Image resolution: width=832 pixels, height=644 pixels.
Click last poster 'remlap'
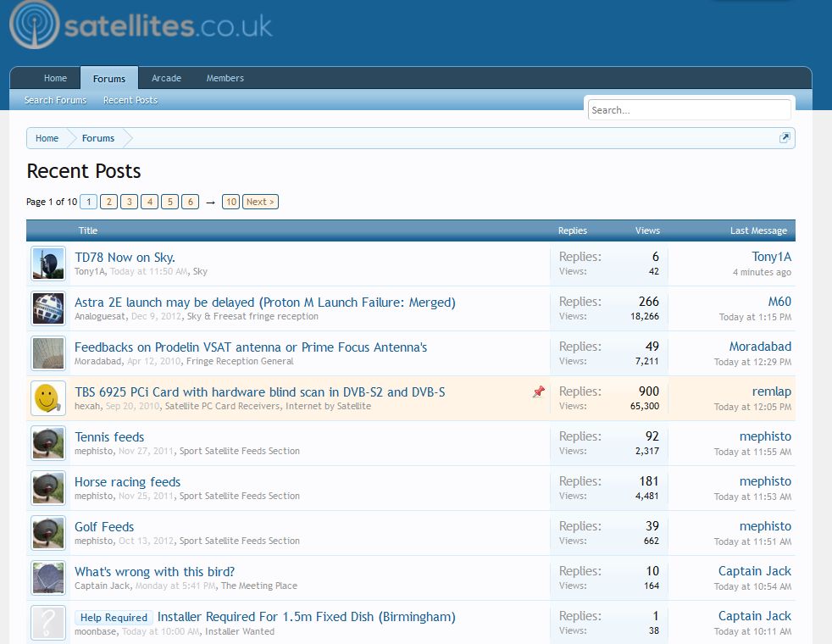772,391
